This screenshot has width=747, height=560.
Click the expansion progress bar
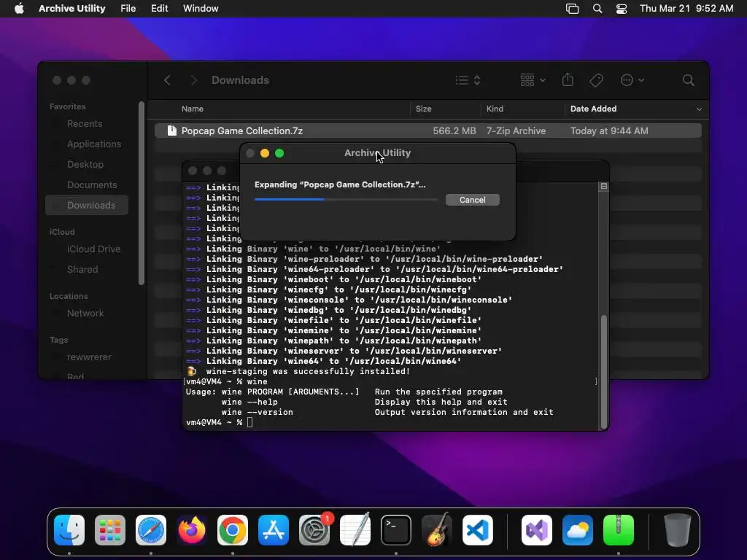[347, 200]
